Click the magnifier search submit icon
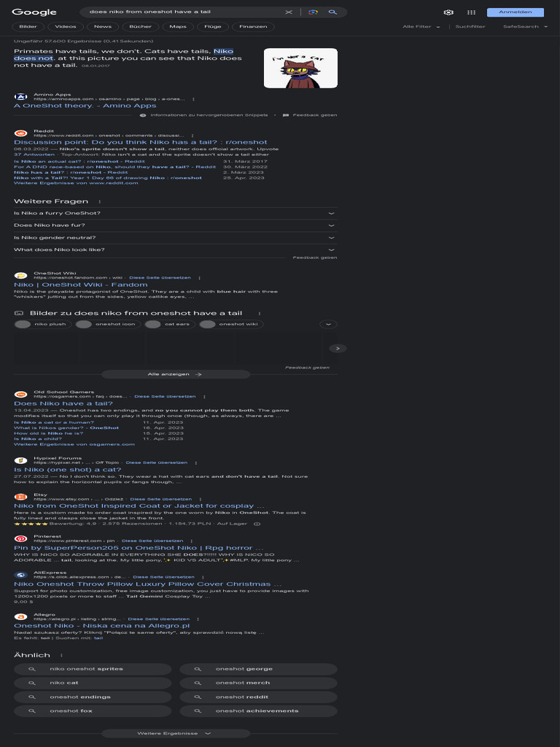560x747 pixels. (x=332, y=12)
